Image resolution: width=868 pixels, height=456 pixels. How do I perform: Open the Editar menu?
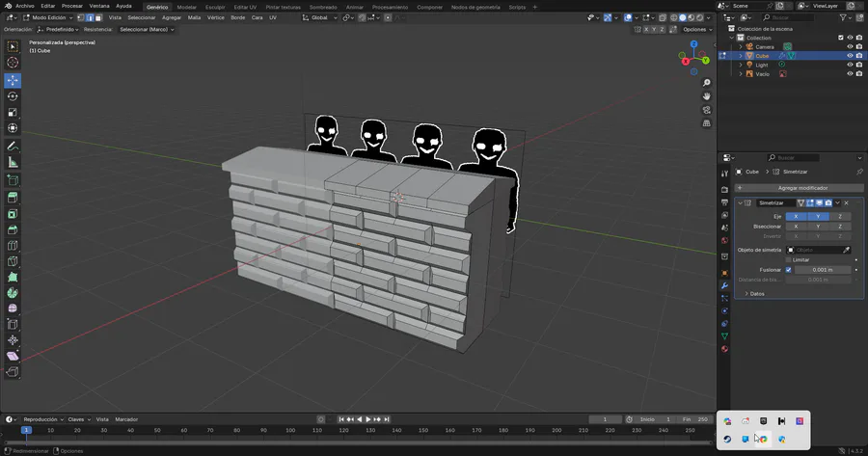click(48, 6)
